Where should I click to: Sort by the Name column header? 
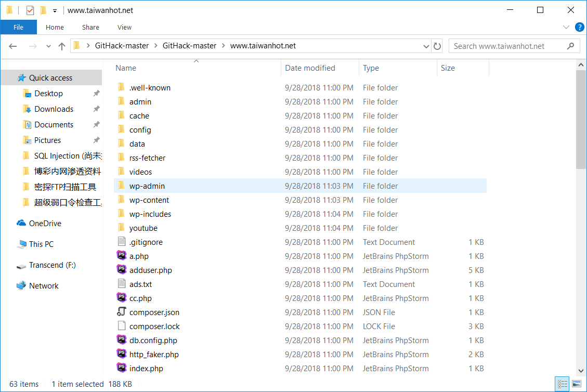(x=126, y=68)
